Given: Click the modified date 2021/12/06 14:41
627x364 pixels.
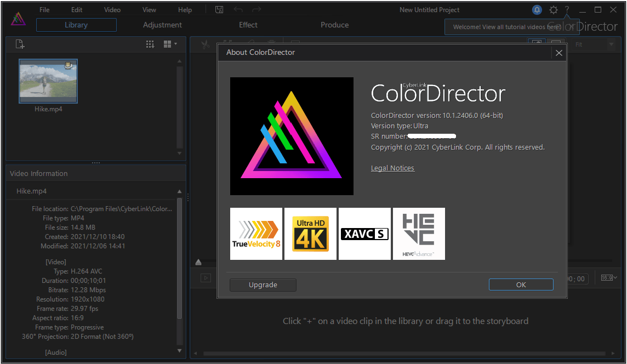Looking at the screenshot, I should coord(98,246).
